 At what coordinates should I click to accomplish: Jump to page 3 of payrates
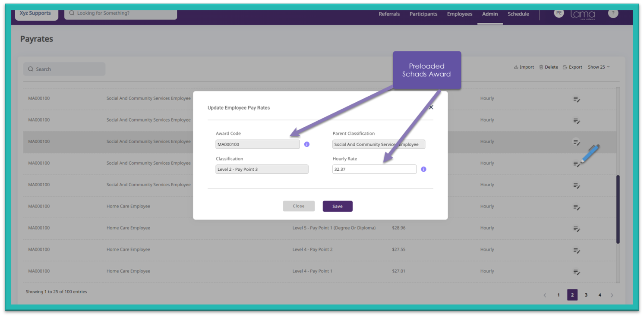[x=586, y=295]
